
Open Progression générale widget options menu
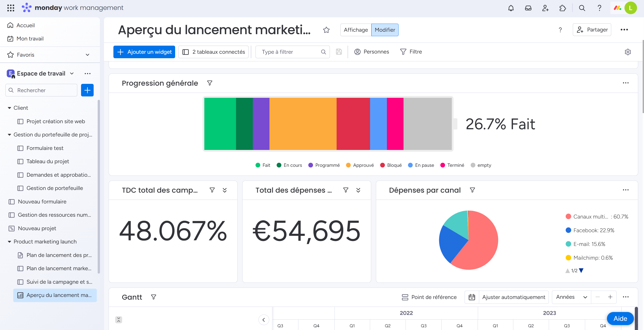pos(626,83)
